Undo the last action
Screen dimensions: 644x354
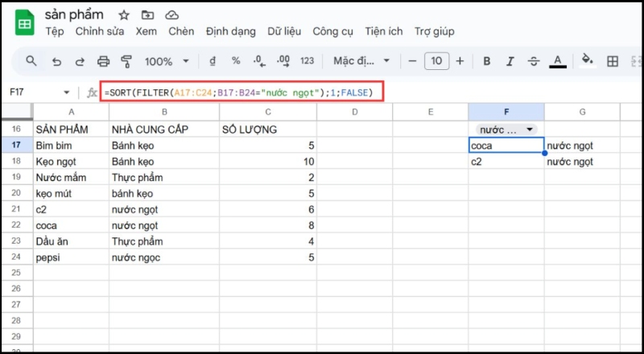click(x=56, y=62)
